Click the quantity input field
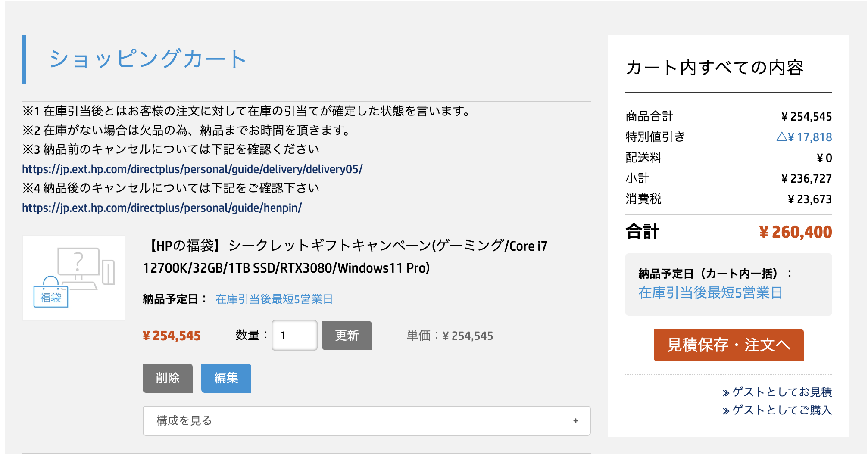The height and width of the screenshot is (454, 868). pos(294,335)
